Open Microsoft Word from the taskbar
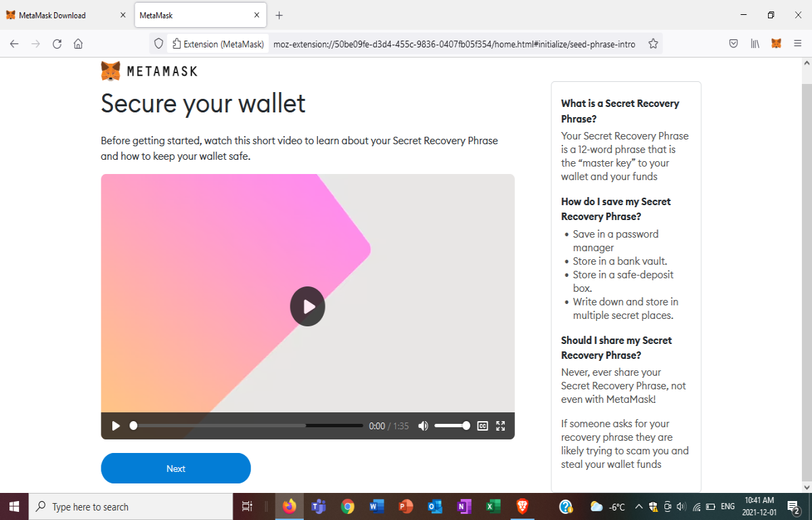Image resolution: width=812 pixels, height=520 pixels. pos(377,506)
